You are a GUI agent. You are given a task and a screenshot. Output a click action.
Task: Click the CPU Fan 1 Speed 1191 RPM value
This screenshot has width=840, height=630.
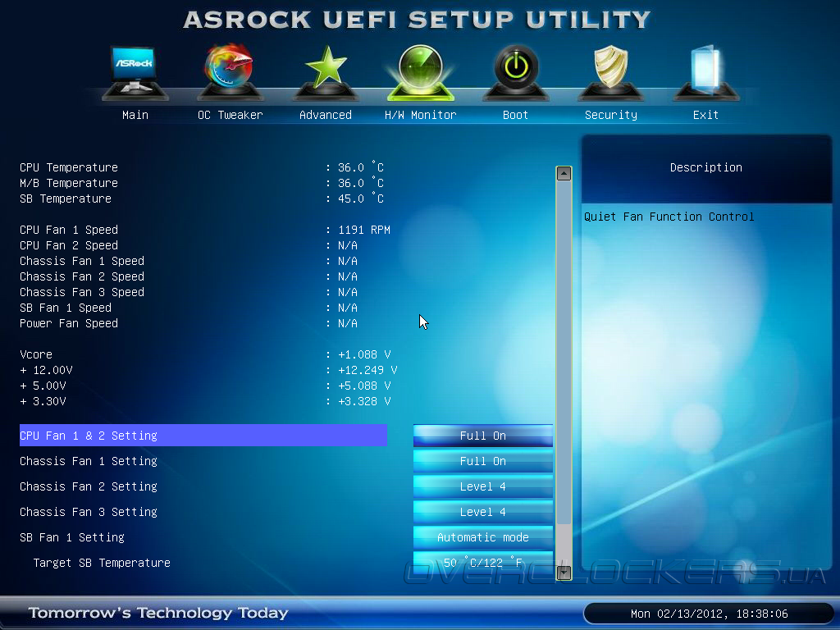(x=363, y=230)
